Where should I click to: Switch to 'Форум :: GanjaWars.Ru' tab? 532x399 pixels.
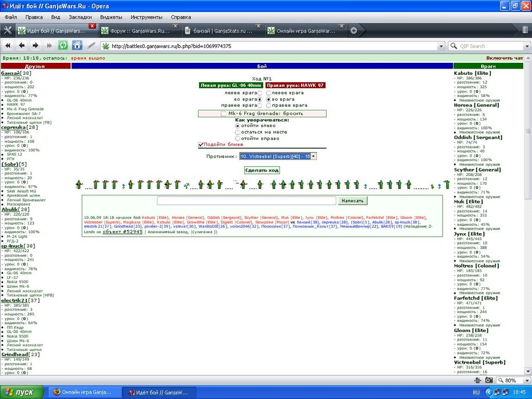pos(140,31)
